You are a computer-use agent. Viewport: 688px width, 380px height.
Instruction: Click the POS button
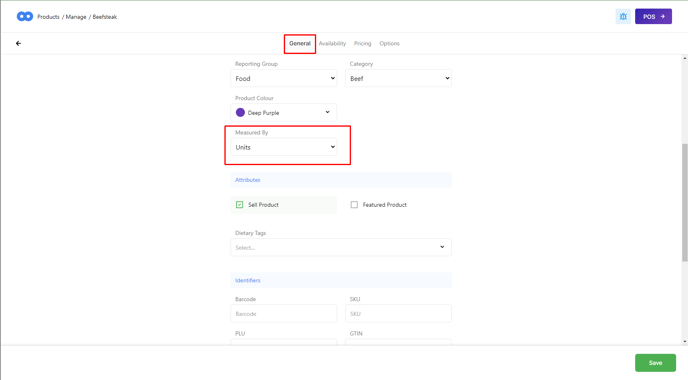click(653, 17)
